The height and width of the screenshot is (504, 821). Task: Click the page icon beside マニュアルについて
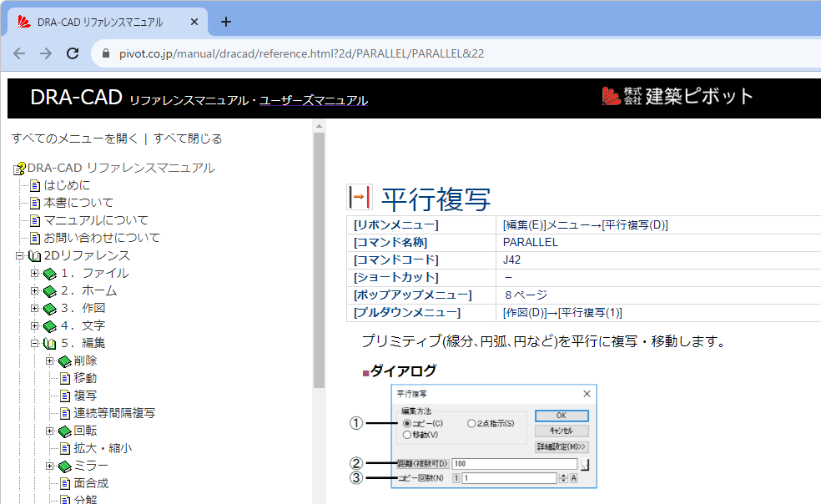pyautogui.click(x=35, y=220)
